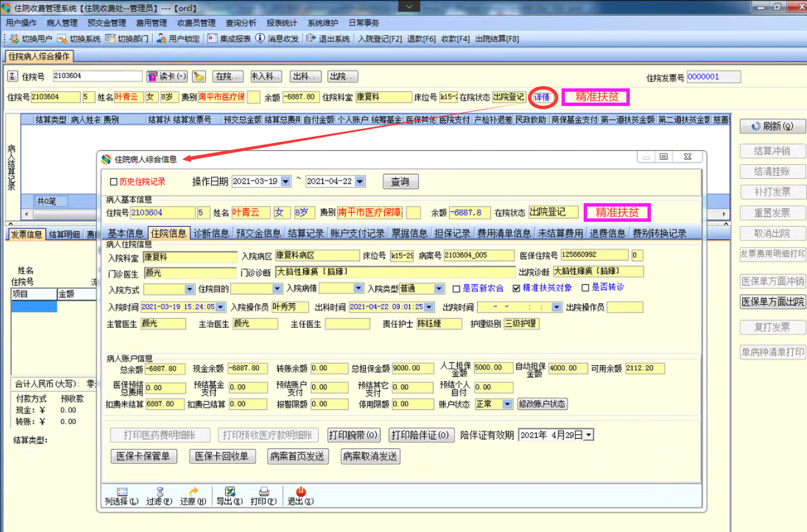This screenshot has height=532, width=807.
Task: Click the 打印 printer icon
Action: 264,492
